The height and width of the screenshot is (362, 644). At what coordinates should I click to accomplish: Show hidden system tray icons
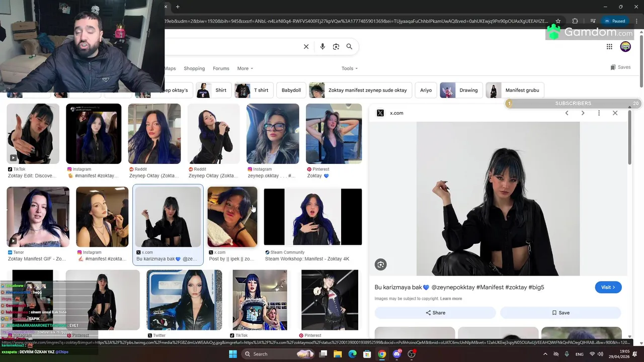tap(545, 354)
